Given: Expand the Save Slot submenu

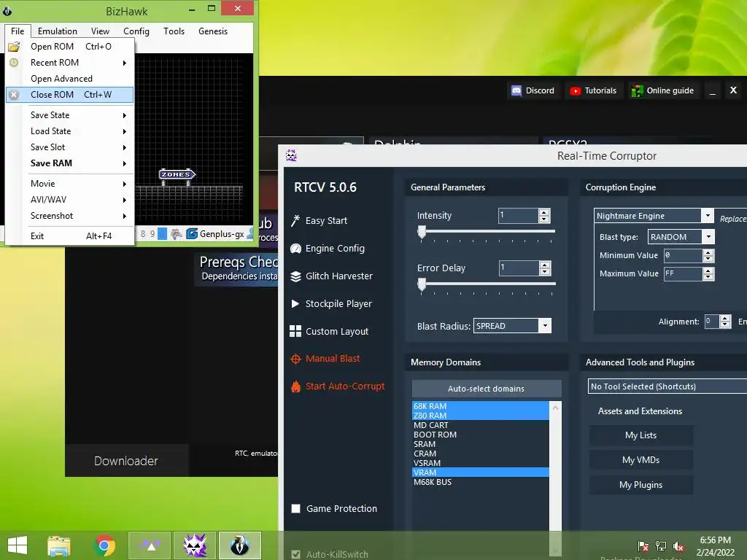Looking at the screenshot, I should (125, 147).
